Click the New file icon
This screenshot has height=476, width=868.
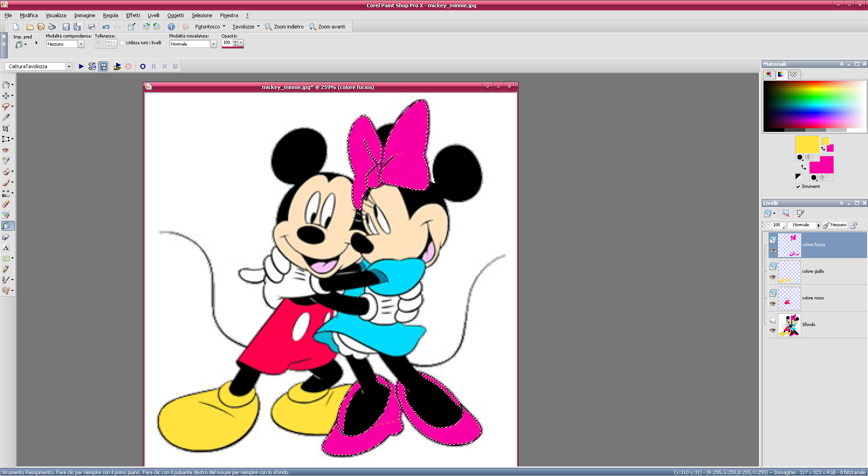(x=16, y=27)
